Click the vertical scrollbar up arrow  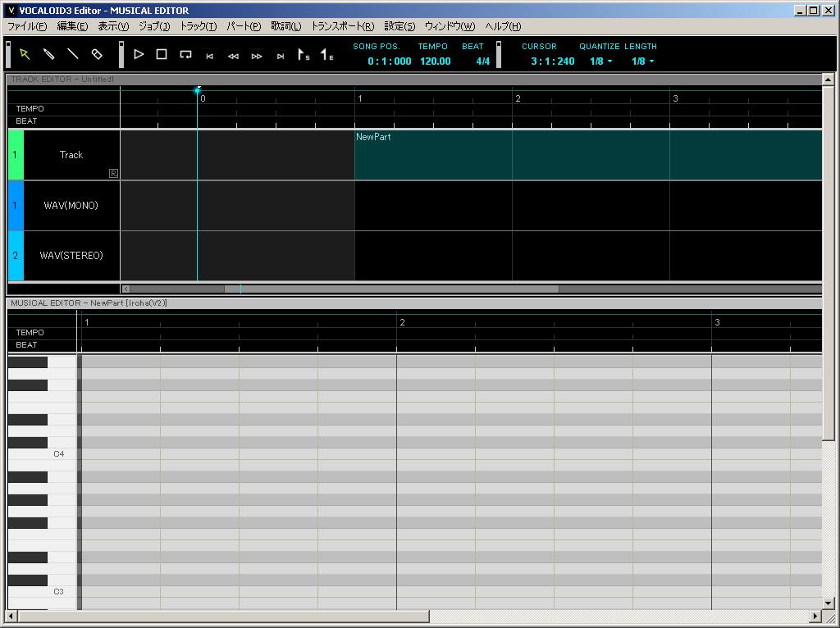pyautogui.click(x=829, y=80)
